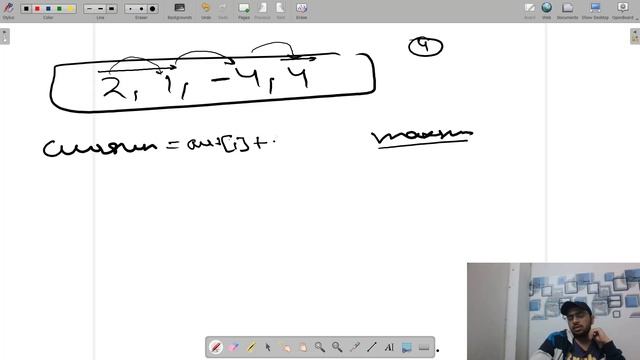This screenshot has width=640, height=360.
Task: Choose the large eraser size
Action: pos(152,9)
